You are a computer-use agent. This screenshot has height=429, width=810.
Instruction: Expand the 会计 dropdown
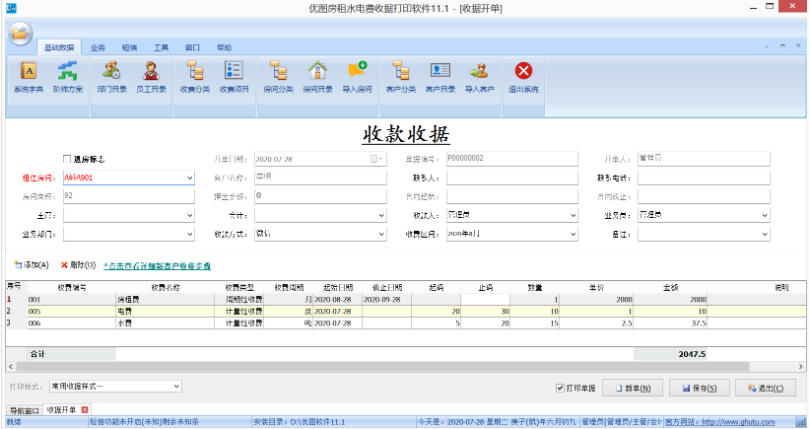[x=381, y=215]
